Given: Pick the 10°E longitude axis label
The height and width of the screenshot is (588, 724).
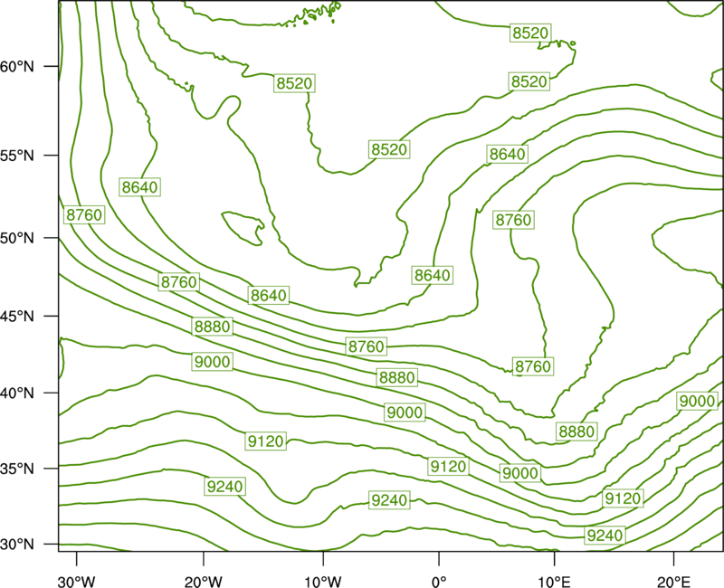Looking at the screenshot, I should [x=554, y=582].
